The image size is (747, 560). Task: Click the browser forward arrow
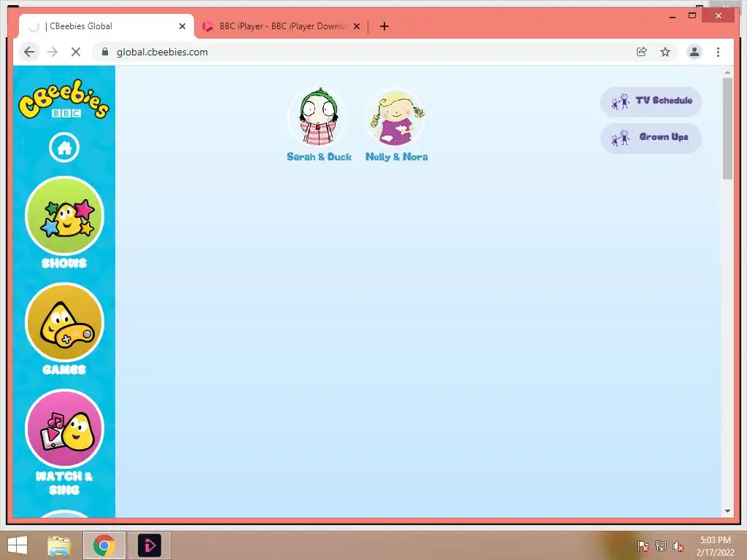53,52
